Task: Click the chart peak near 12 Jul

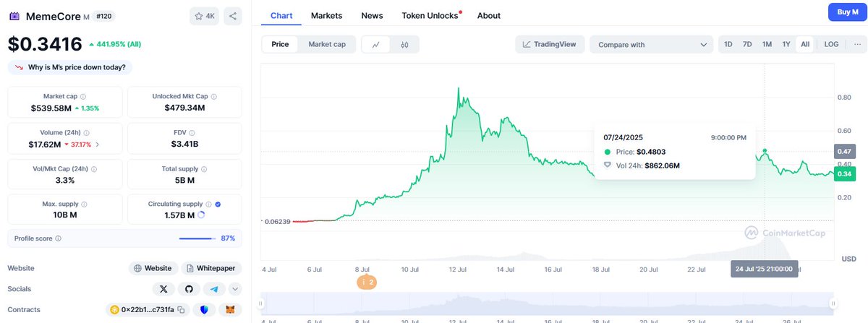Action: (459, 89)
